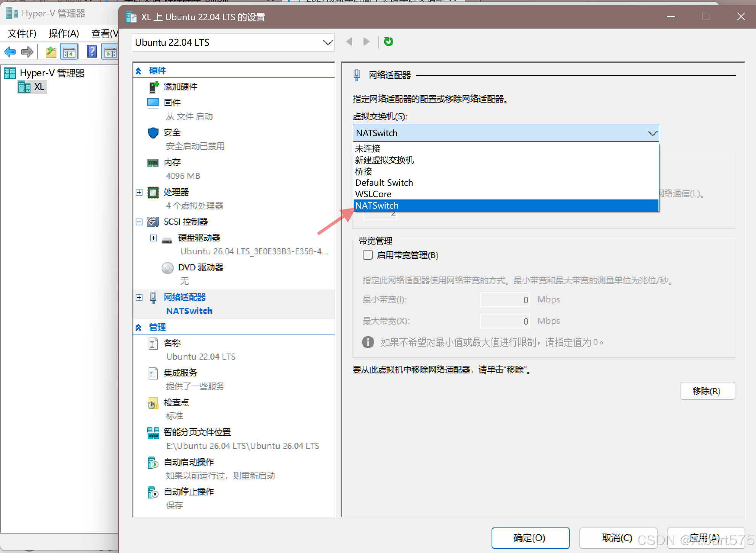Viewport: 756px width, 553px height.
Task: Click the Add Hardware (添加硬件) icon
Action: click(x=153, y=87)
